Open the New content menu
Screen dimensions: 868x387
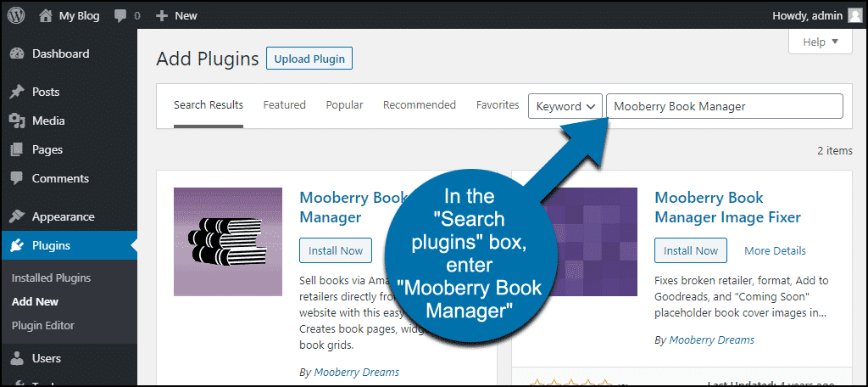pos(176,16)
